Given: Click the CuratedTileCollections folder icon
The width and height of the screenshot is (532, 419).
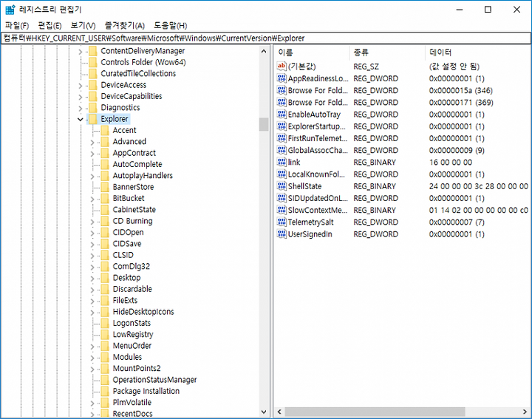Looking at the screenshot, I should click(x=93, y=74).
